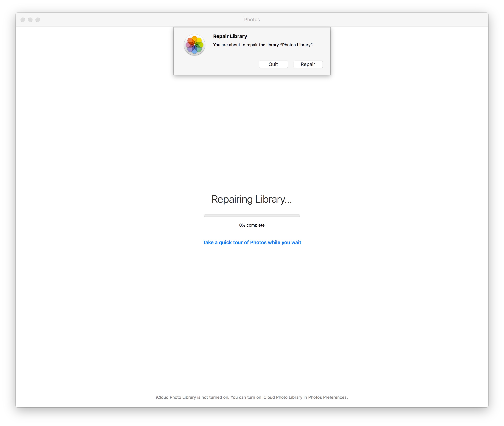Select the bold Repair Library dialog heading

tap(230, 37)
